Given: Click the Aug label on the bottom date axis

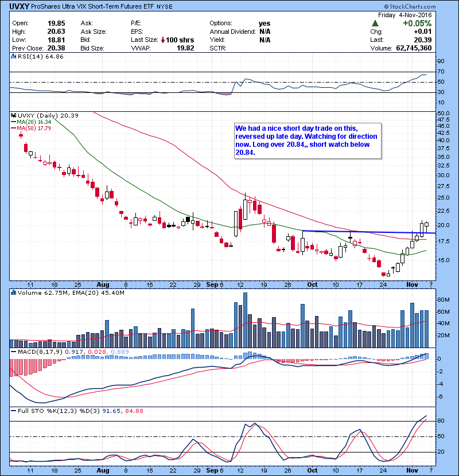Looking at the screenshot, I should tap(103, 470).
